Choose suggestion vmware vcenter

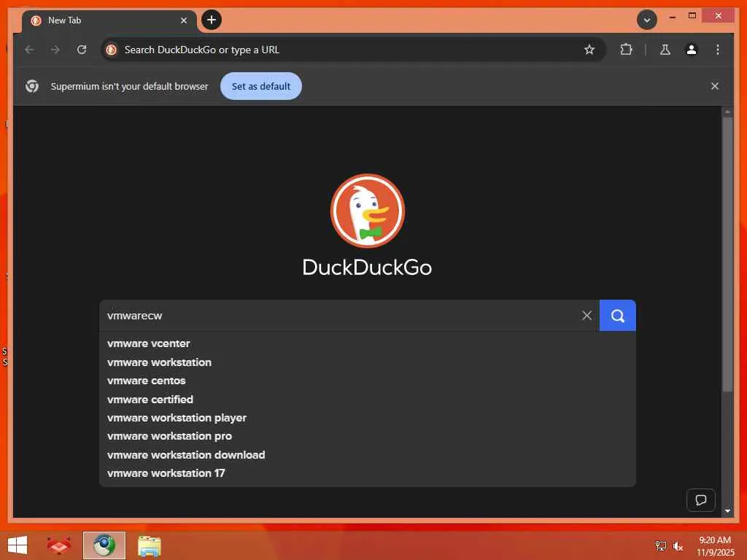(x=368, y=343)
